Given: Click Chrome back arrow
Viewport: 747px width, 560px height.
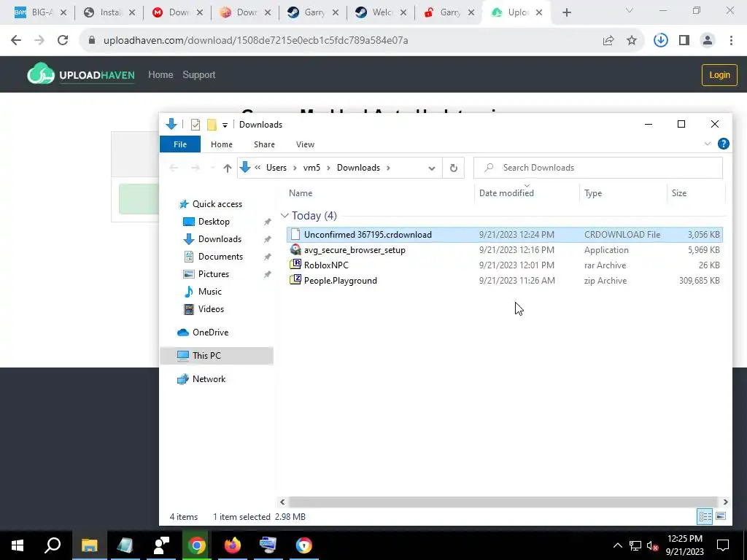Looking at the screenshot, I should click(x=16, y=41).
